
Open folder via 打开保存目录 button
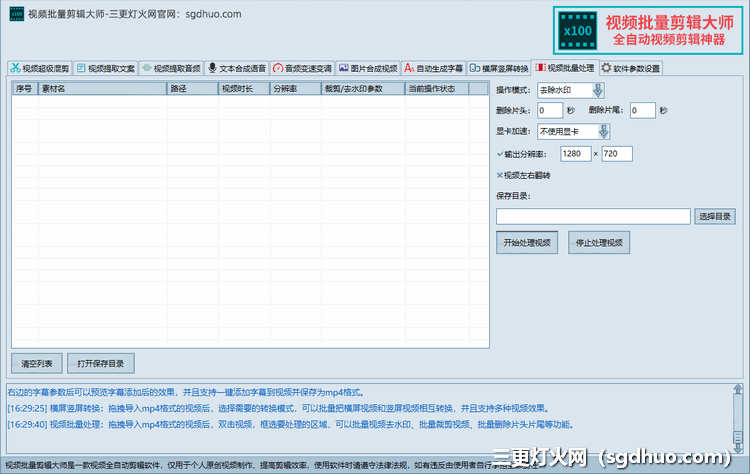[x=100, y=364]
